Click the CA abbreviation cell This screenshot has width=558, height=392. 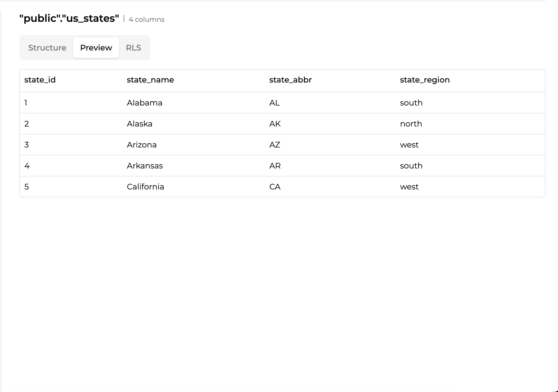click(x=275, y=187)
